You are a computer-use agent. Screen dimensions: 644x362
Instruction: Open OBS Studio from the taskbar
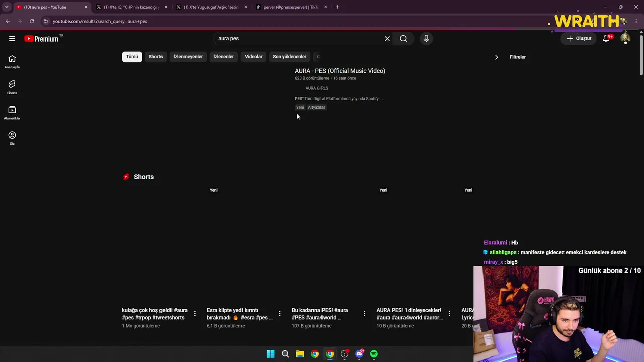344,354
